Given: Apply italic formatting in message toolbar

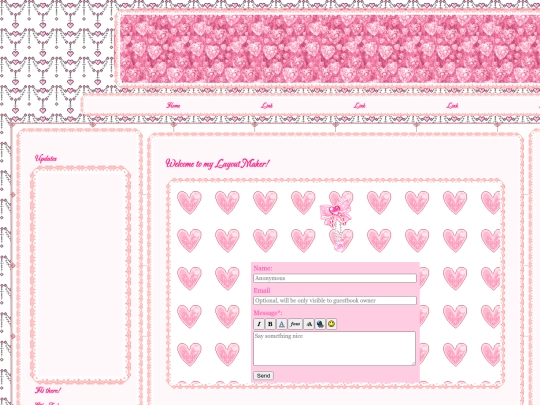Looking at the screenshot, I should 259,324.
